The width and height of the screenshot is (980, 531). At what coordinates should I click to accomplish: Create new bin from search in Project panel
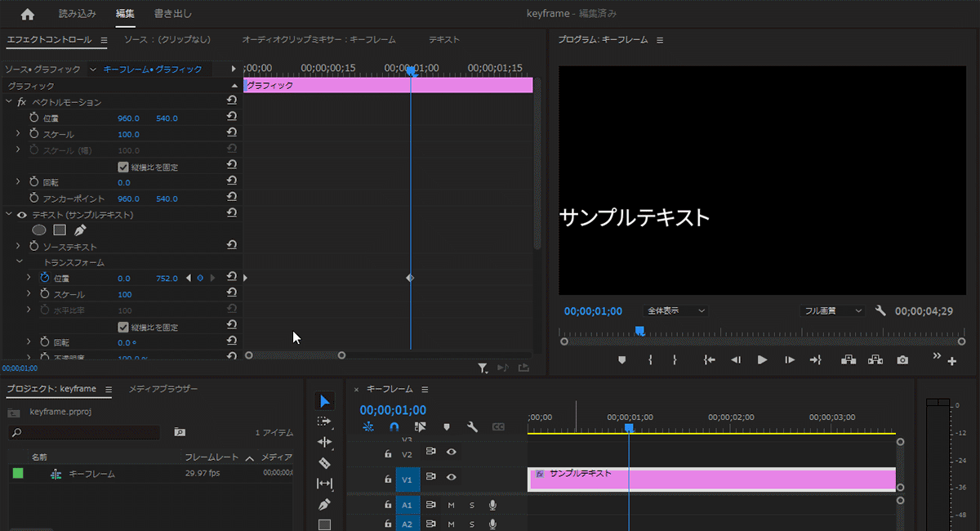[x=180, y=432]
